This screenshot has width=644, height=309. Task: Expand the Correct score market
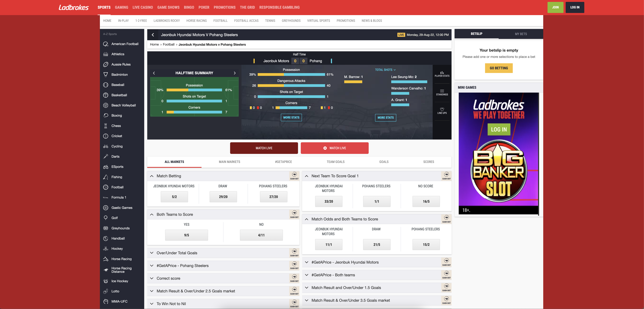click(152, 279)
